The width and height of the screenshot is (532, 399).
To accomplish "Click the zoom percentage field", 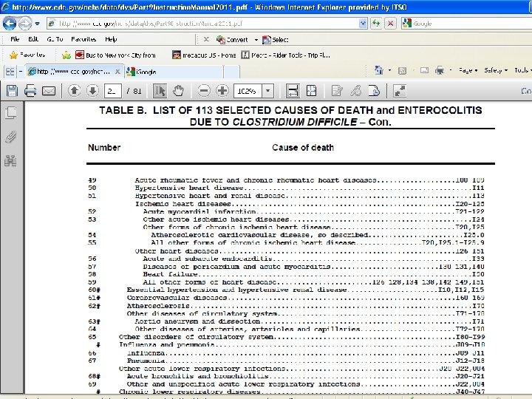I will [x=248, y=91].
